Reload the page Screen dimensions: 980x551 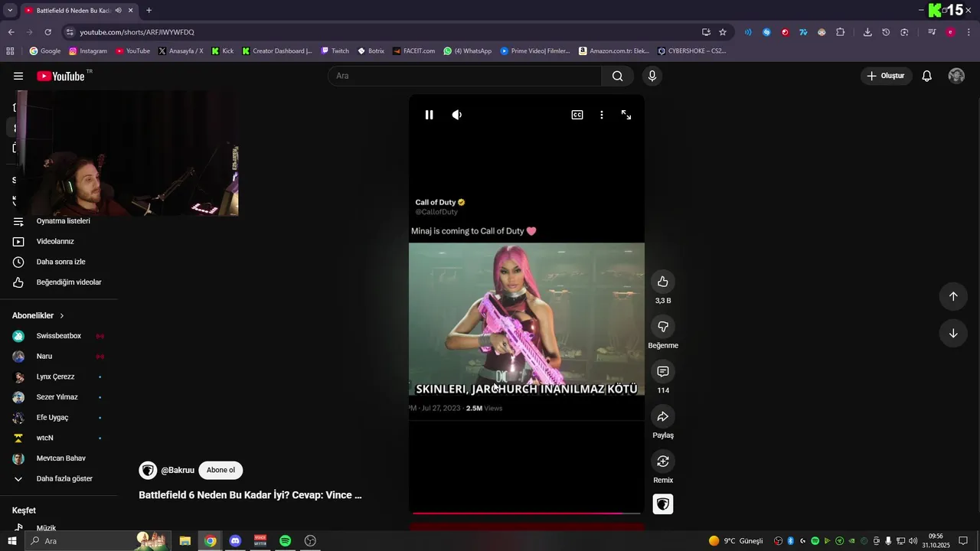point(47,32)
